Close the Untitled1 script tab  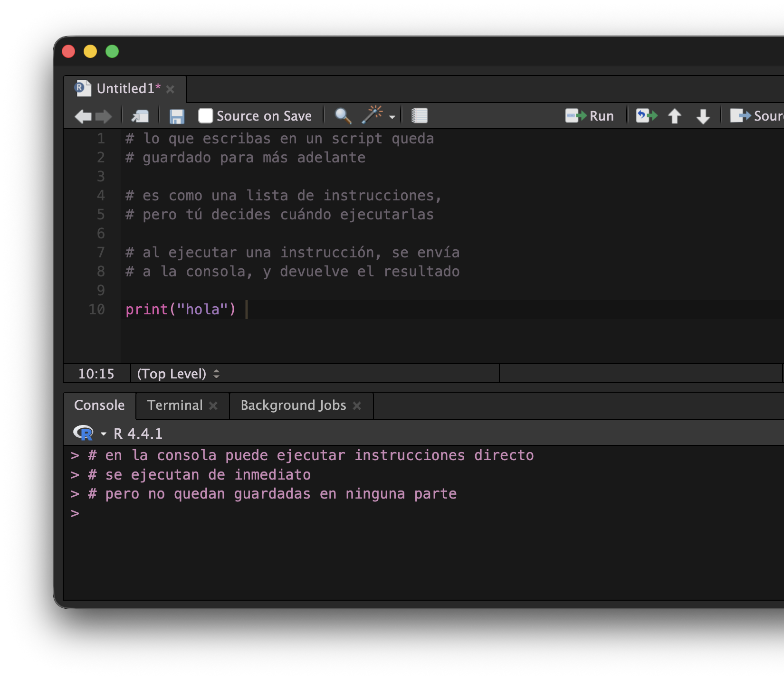coord(171,89)
